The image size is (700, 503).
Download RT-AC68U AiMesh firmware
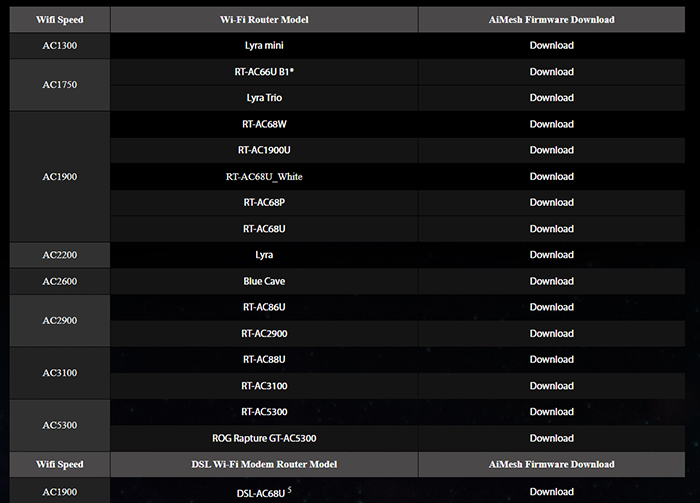tap(551, 229)
